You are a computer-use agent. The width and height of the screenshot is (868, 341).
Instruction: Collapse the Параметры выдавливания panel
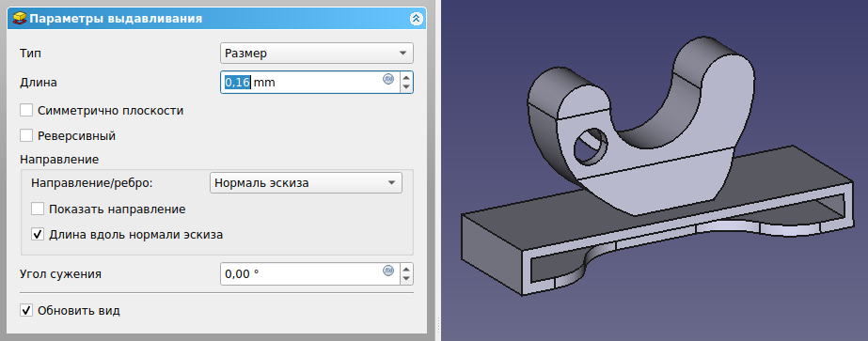pyautogui.click(x=417, y=19)
